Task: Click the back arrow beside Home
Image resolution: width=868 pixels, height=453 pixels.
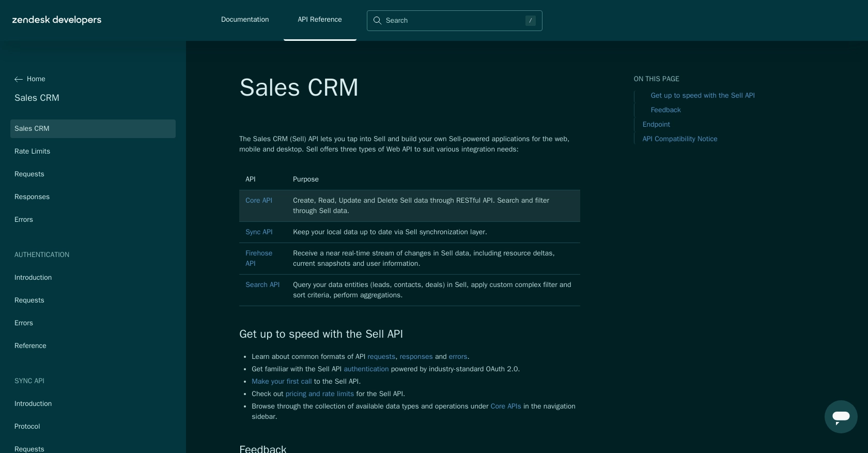Action: click(x=19, y=79)
